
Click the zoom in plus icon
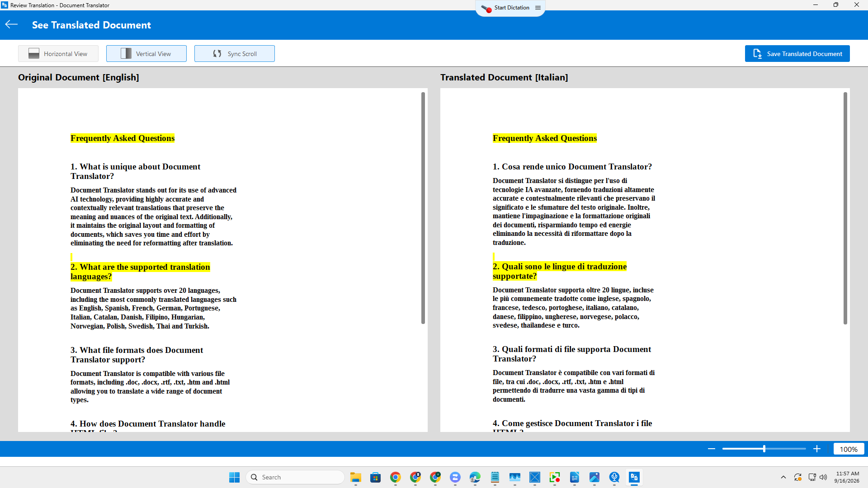pyautogui.click(x=817, y=449)
